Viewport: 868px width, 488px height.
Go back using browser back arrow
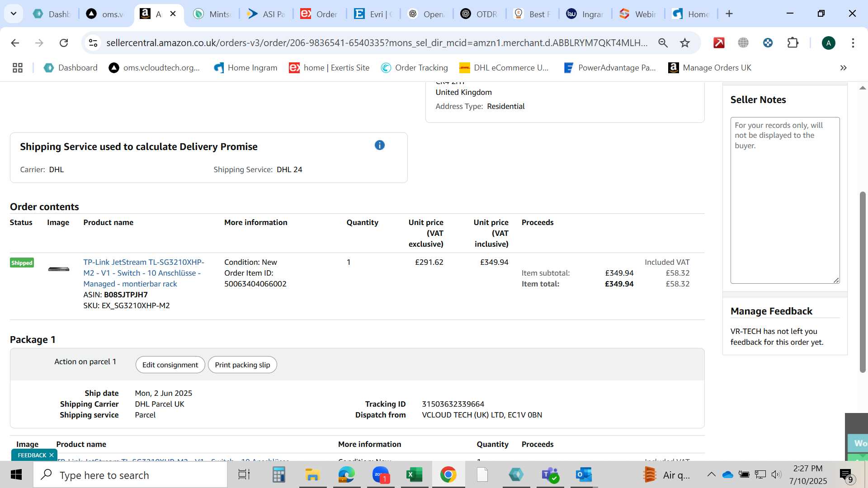point(15,43)
